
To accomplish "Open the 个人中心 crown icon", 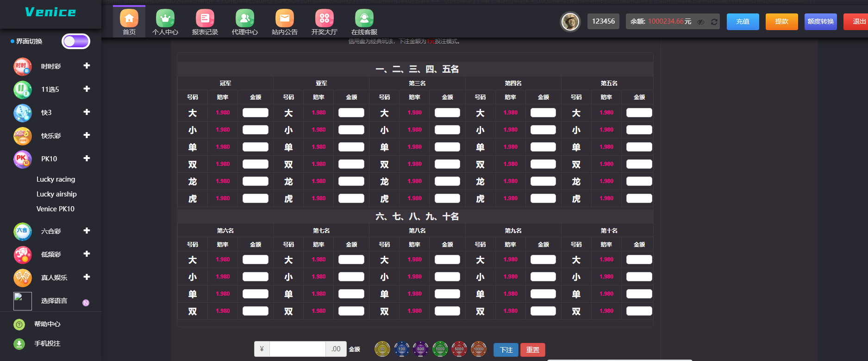I will (165, 19).
